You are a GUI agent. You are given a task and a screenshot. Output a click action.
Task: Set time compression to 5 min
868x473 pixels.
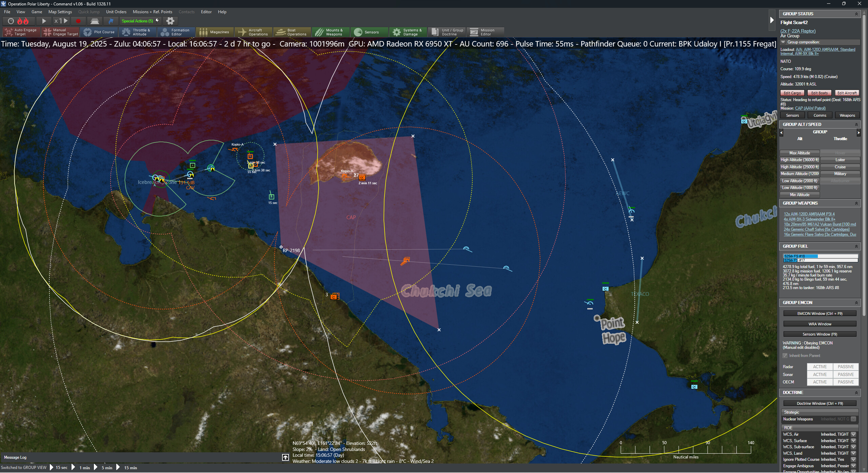pos(106,467)
